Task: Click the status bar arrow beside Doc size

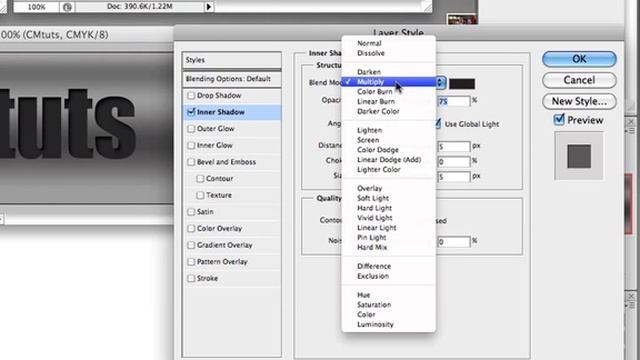Action: (209, 7)
